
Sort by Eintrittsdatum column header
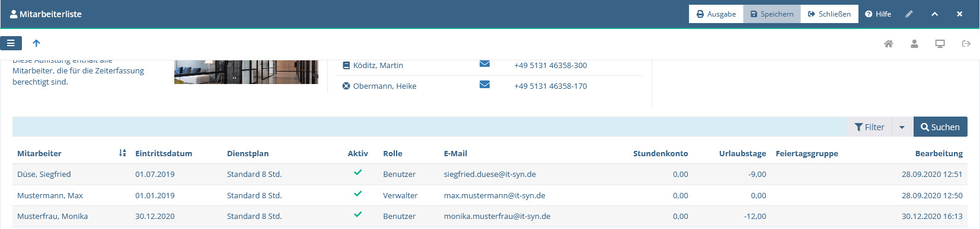tap(164, 154)
